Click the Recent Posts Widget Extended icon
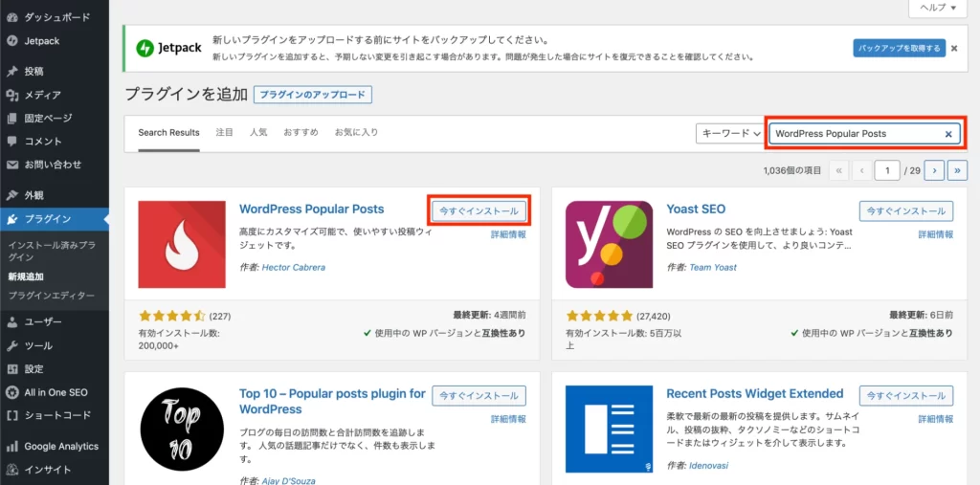Image resolution: width=980 pixels, height=485 pixels. [609, 430]
